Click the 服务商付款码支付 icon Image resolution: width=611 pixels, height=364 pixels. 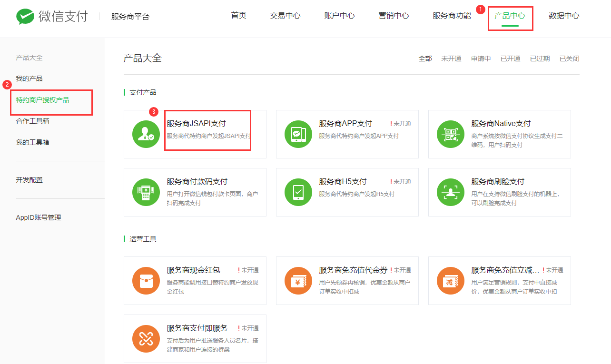click(x=146, y=192)
